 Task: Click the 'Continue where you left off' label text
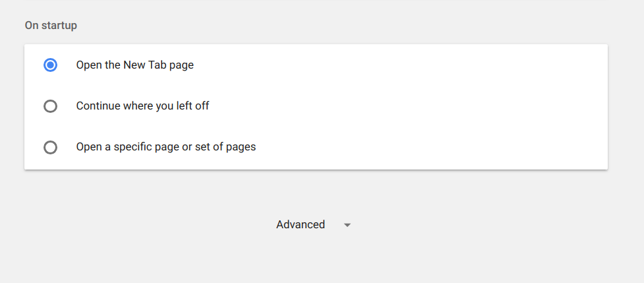tap(142, 106)
